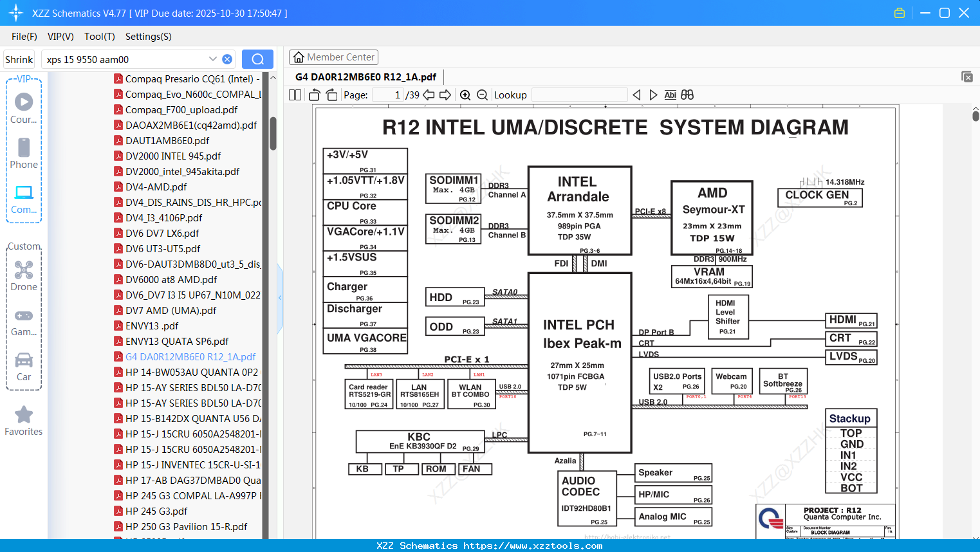Click the document vertical scrollbar thumb

(975, 116)
